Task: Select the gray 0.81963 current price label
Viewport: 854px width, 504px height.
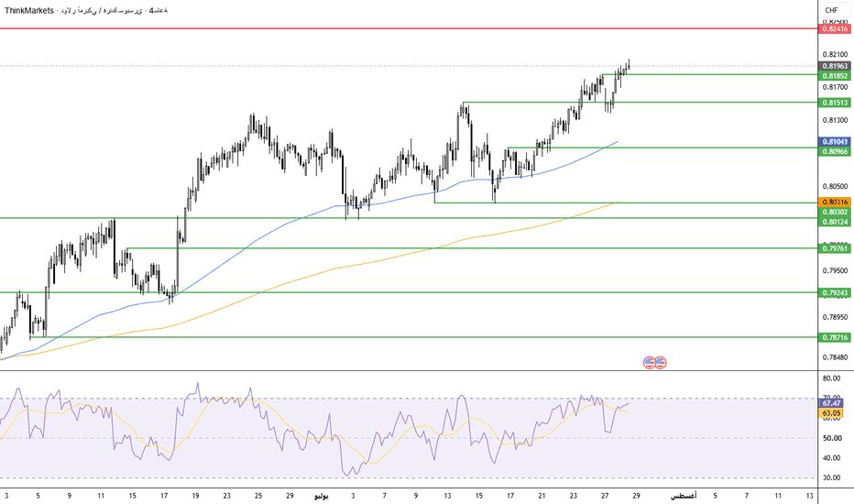Action: click(x=835, y=66)
